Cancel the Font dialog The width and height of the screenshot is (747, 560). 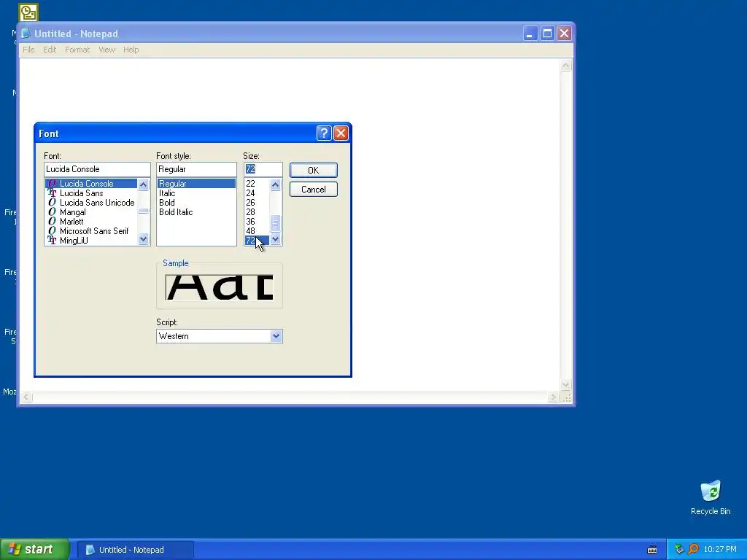tap(313, 190)
